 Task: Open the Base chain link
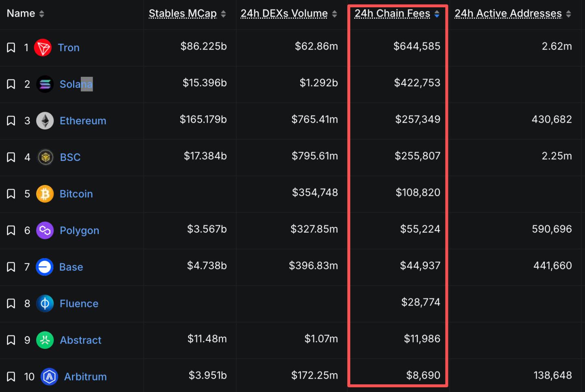71,267
